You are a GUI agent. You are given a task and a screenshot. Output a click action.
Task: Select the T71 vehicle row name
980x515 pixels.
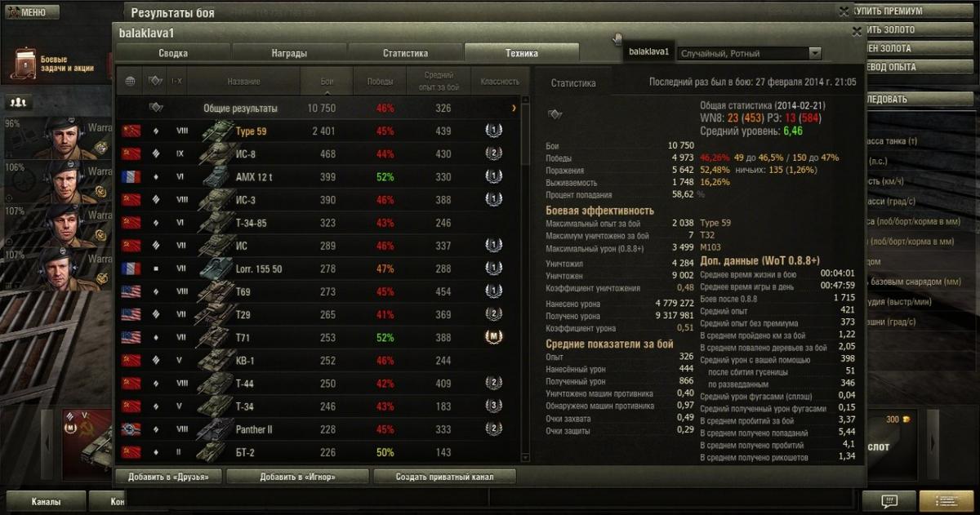coord(243,336)
